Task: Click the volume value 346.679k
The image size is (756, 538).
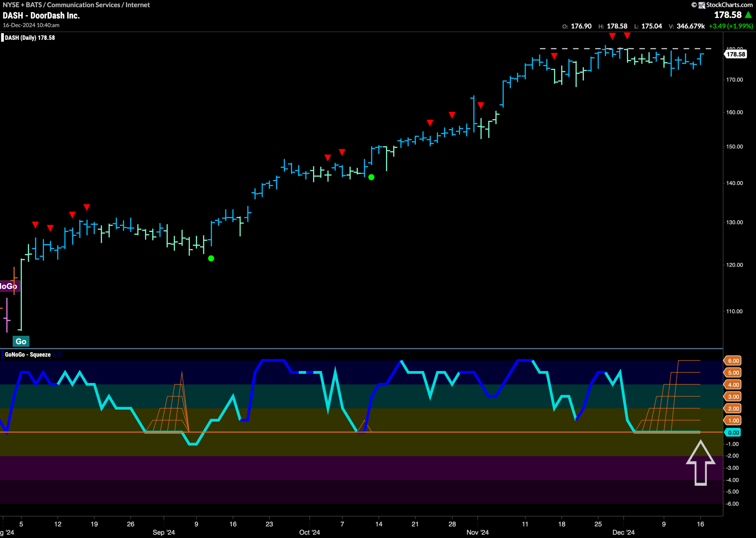Action: 691,26
